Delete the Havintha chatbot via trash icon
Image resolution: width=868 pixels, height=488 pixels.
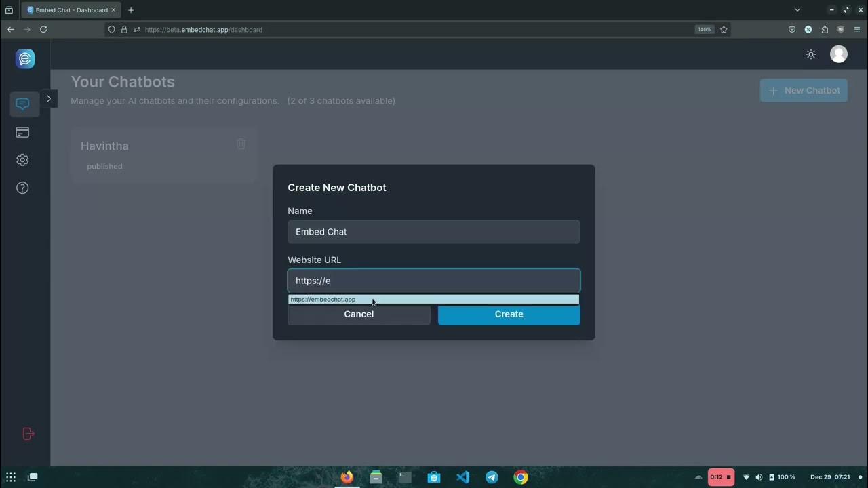(x=241, y=144)
